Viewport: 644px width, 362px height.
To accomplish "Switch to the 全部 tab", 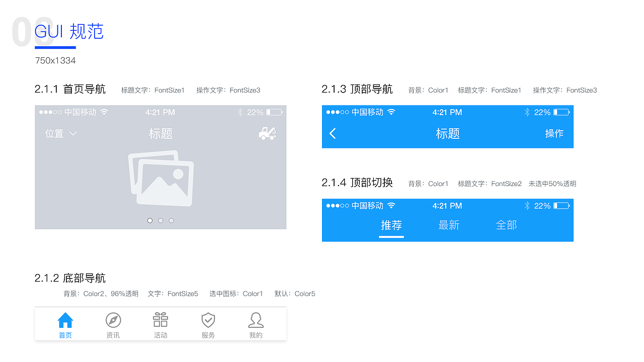I will [507, 225].
